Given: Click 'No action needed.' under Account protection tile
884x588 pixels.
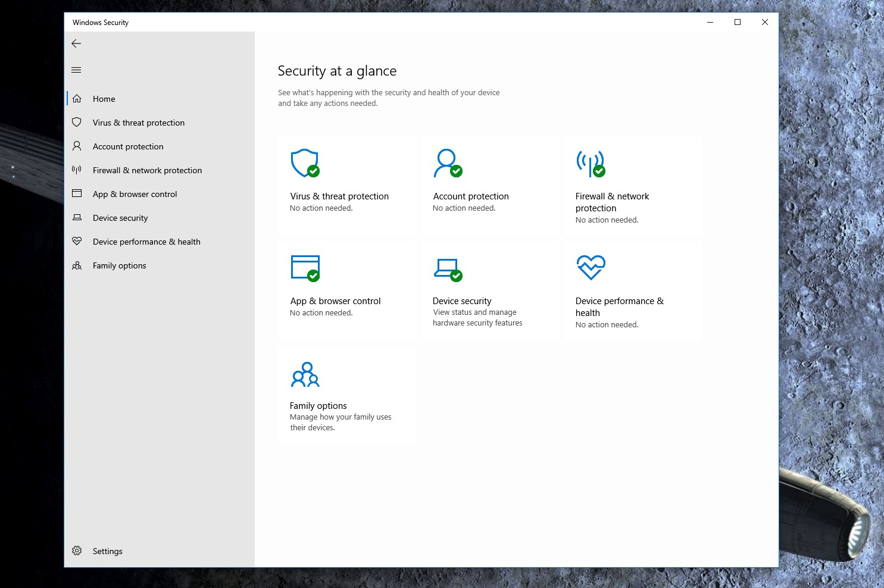Looking at the screenshot, I should [x=464, y=208].
